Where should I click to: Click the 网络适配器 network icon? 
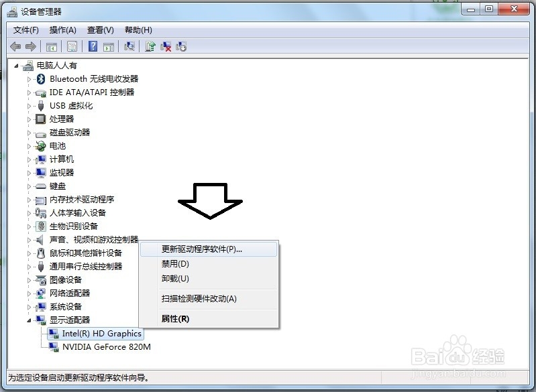(x=41, y=293)
